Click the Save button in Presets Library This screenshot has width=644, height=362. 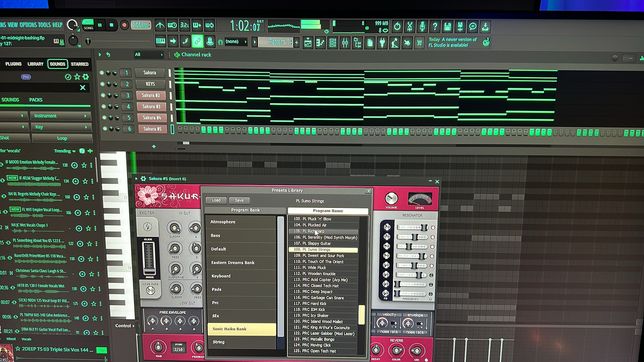[x=239, y=200]
